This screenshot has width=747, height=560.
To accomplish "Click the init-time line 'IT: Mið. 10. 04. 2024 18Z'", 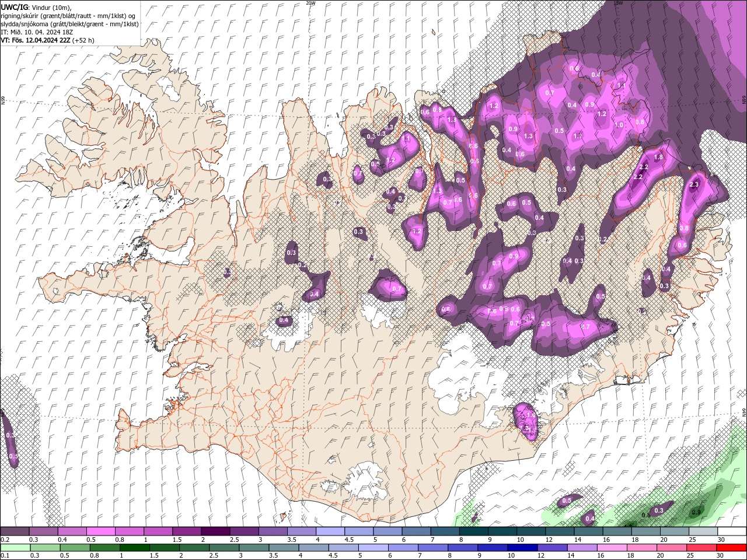I will pos(36,32).
